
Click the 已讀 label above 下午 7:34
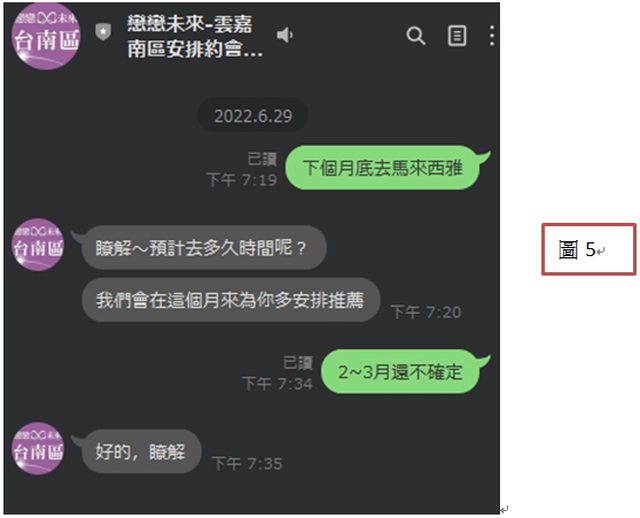[x=298, y=363]
